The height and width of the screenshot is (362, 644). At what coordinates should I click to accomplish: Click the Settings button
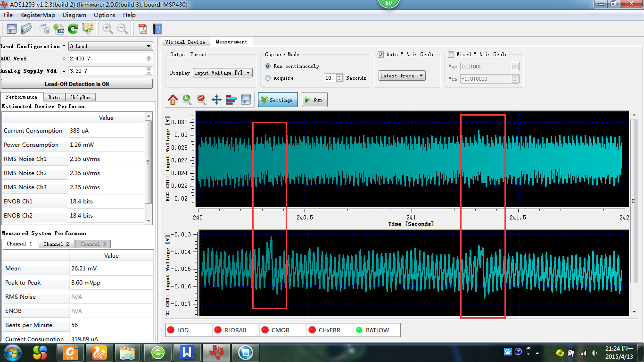click(x=278, y=100)
